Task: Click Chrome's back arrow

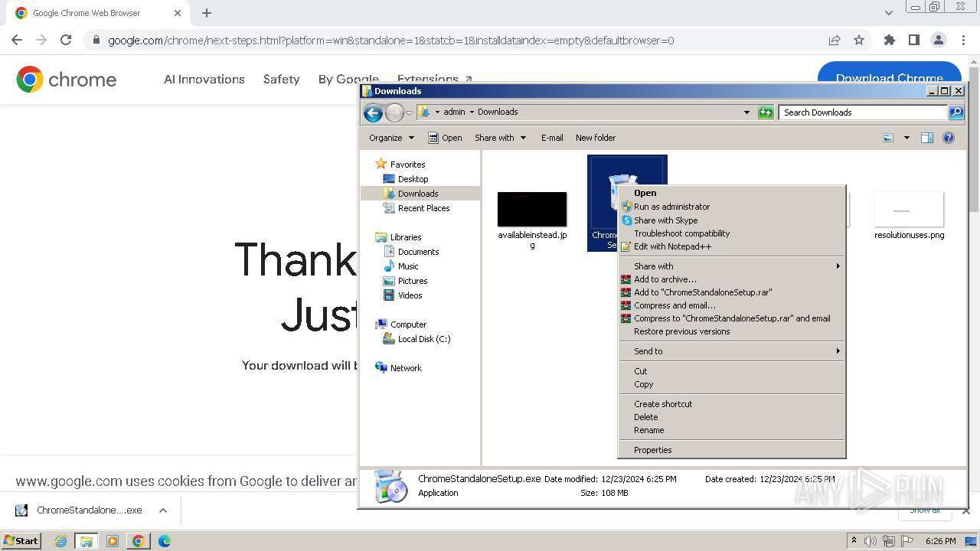Action: coord(17,41)
